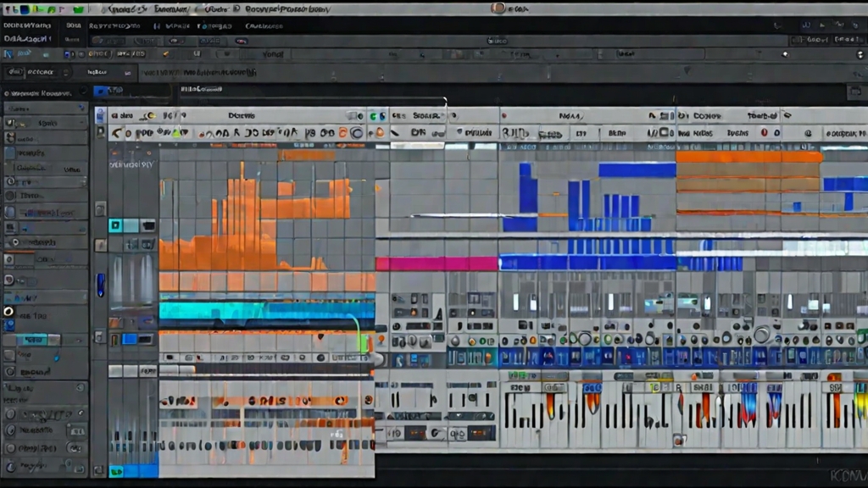
Task: Click the orange round icon in the top center title bar
Action: [x=498, y=8]
